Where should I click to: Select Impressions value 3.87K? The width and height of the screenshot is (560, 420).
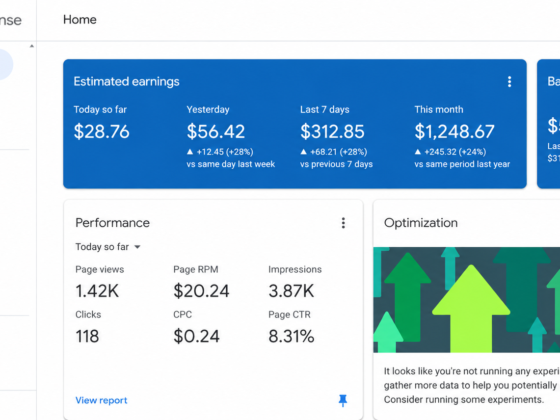click(291, 291)
